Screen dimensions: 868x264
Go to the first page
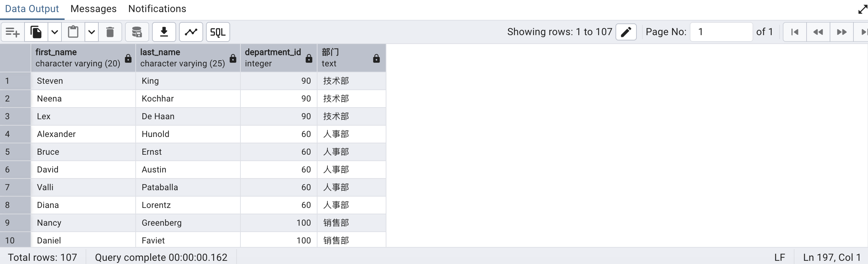coord(795,32)
